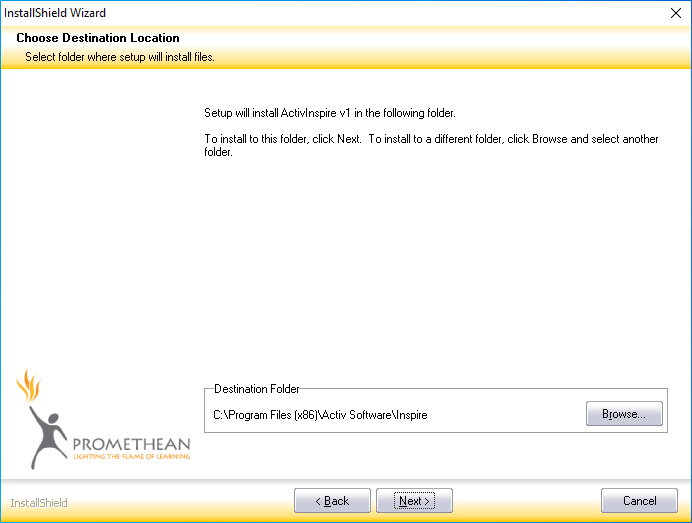Click the 'Setup will install ActivInspire v1' line
Viewport: 692px width, 523px height.
(330, 113)
